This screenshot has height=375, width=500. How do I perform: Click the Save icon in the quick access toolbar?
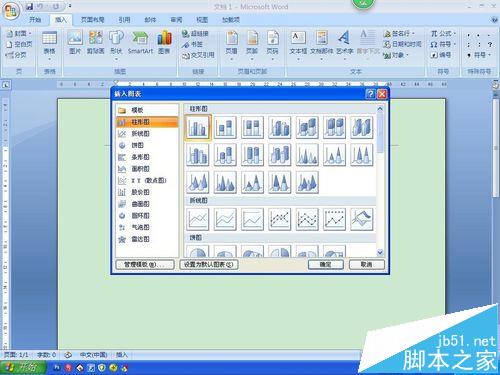30,6
